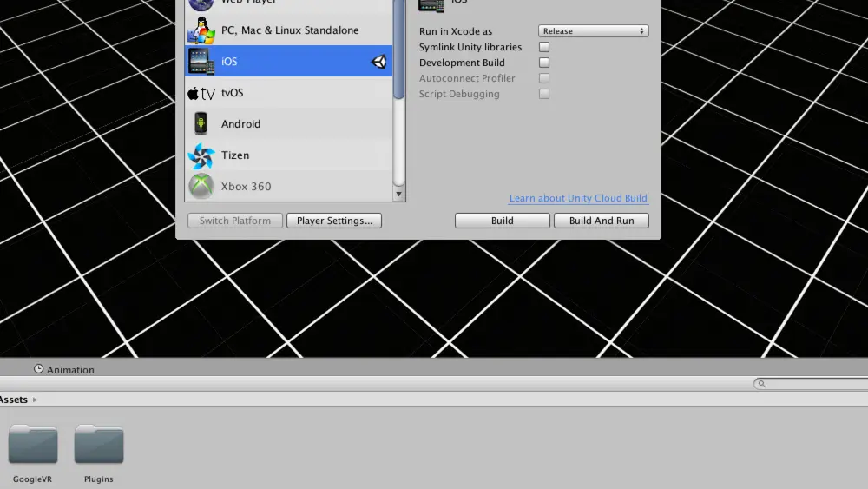Open Learn about Unity Cloud Build link
This screenshot has width=868, height=489.
[x=578, y=198]
